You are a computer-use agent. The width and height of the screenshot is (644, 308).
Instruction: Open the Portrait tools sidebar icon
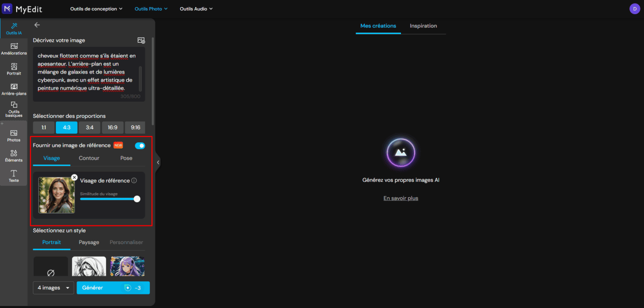(x=14, y=69)
